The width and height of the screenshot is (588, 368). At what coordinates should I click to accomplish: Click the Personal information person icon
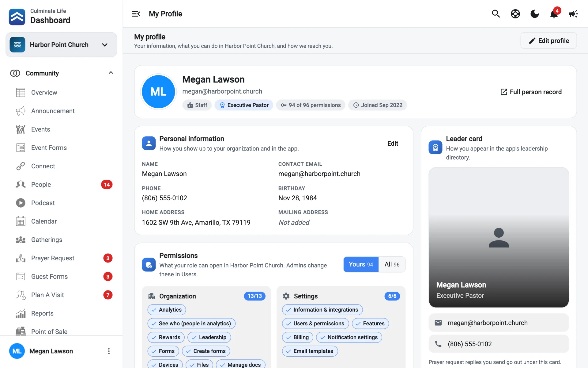pos(149,144)
